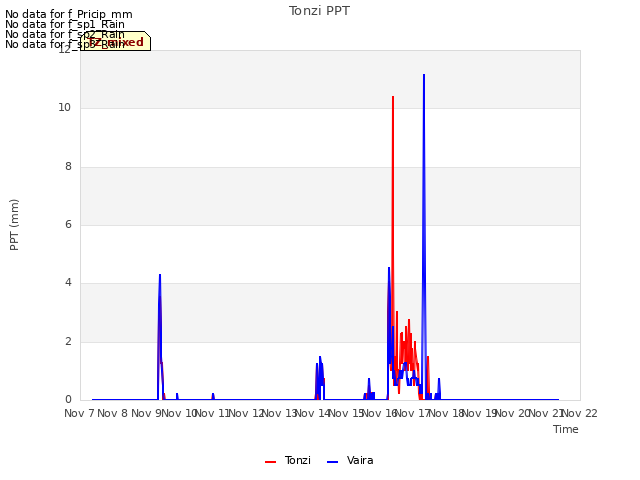The height and width of the screenshot is (480, 640).
Task: Click the y-axis value 2
Action: 68,342
